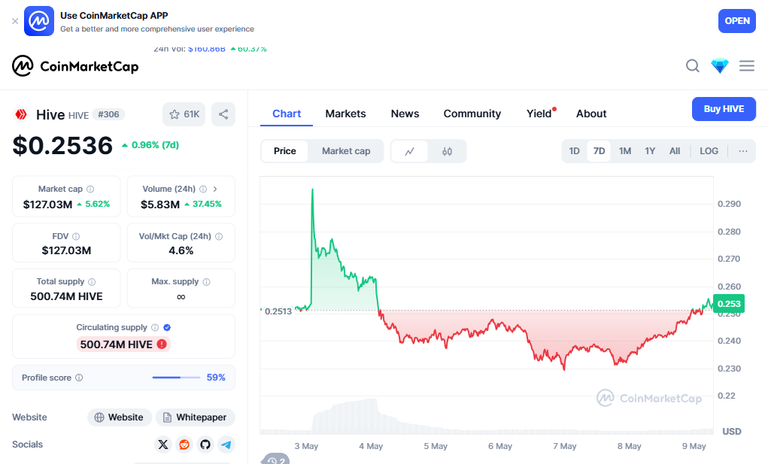Show Circulating supply info tooltip icon

pyautogui.click(x=155, y=327)
